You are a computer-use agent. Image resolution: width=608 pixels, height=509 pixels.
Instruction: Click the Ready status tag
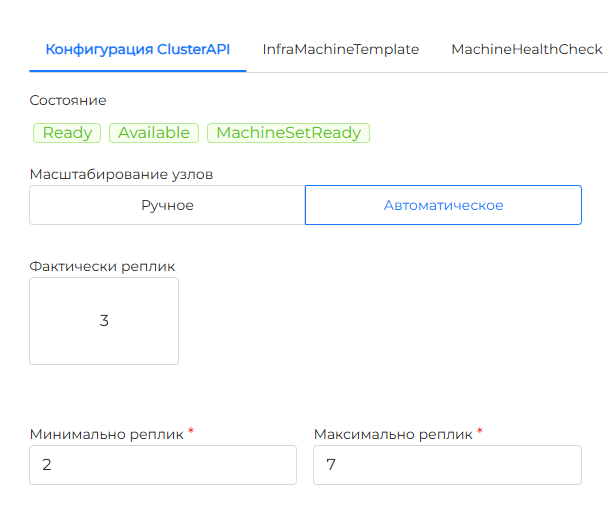pos(68,133)
